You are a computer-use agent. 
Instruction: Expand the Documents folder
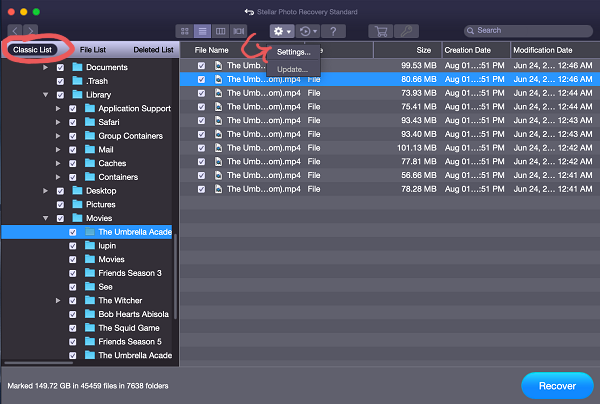(46, 67)
